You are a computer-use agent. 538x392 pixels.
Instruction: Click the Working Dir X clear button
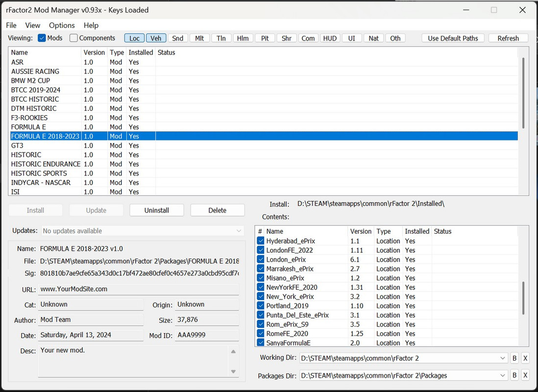click(x=525, y=358)
